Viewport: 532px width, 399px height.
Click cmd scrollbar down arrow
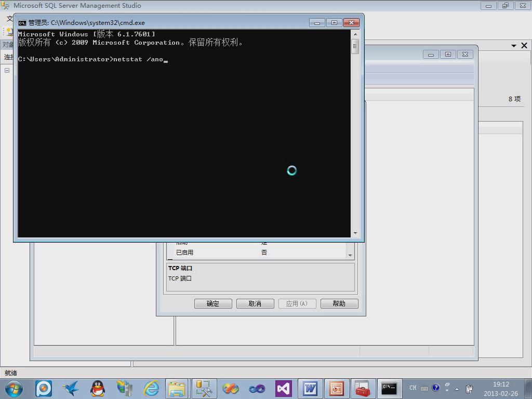[x=355, y=233]
